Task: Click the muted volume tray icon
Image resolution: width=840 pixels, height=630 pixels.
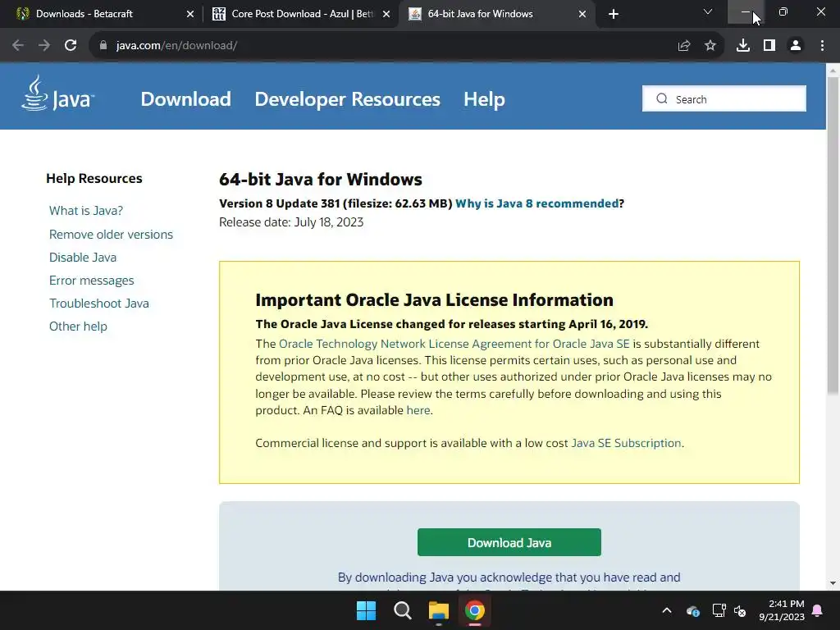Action: 740,610
